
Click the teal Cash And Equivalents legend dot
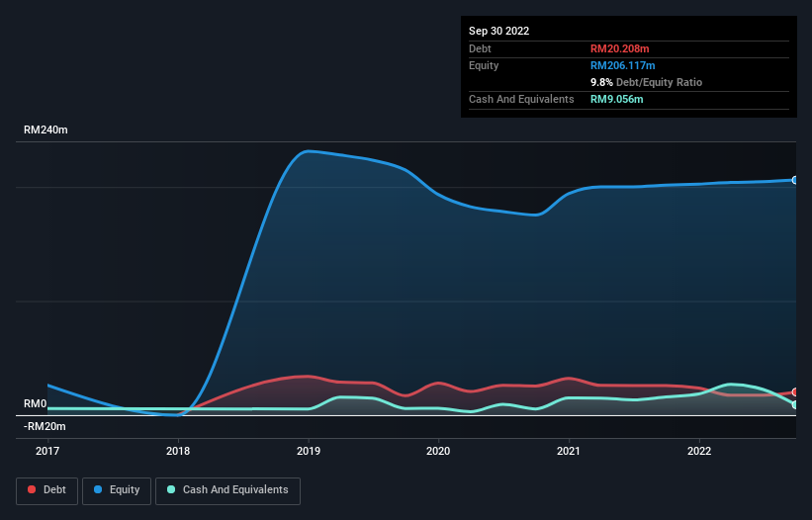171,489
